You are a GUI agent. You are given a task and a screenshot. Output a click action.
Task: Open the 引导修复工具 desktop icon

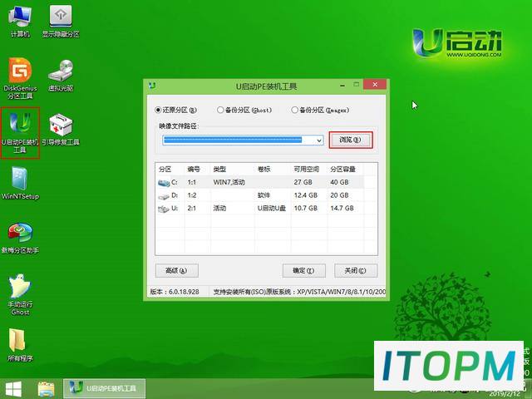click(61, 130)
